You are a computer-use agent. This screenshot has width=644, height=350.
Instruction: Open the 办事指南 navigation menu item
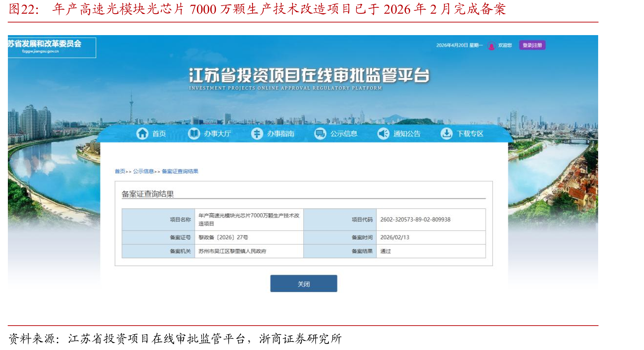(280, 134)
